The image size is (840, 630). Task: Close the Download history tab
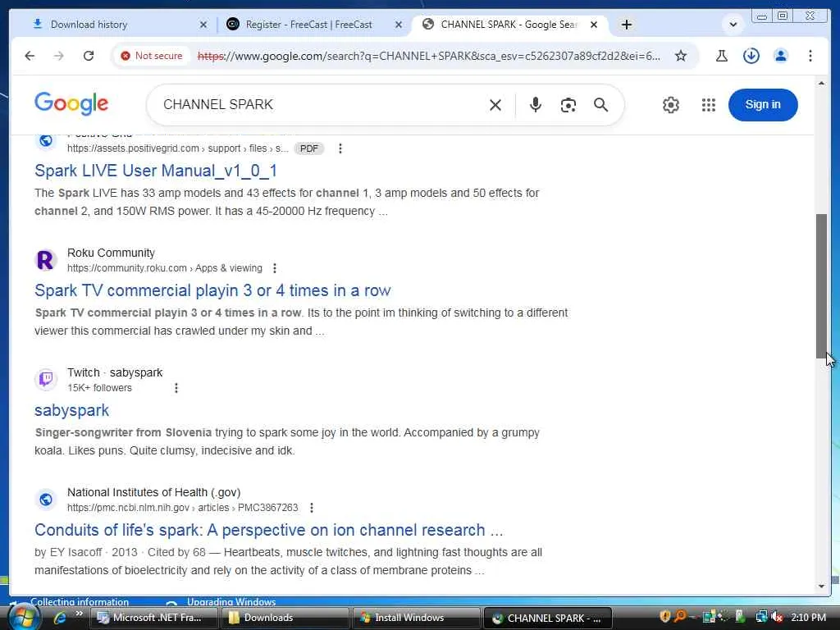(203, 25)
